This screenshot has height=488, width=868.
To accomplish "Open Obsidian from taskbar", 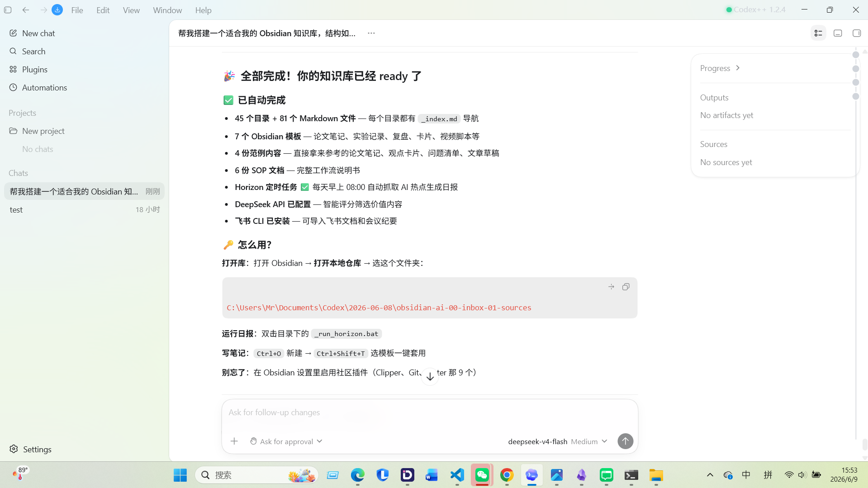I will 581,475.
